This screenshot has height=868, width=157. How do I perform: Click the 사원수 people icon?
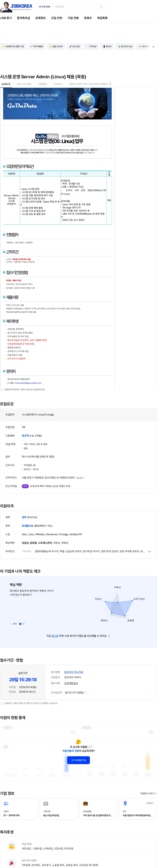tap(6, 803)
